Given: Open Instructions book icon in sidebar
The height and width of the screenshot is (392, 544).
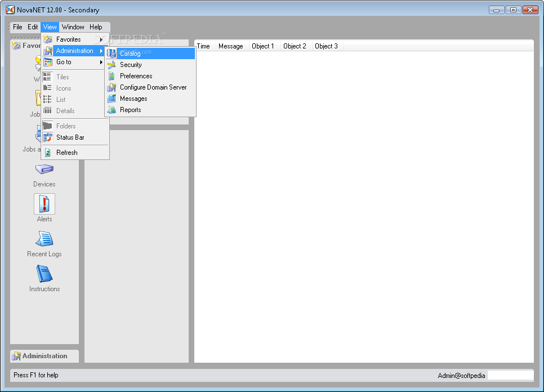Looking at the screenshot, I should tap(44, 274).
